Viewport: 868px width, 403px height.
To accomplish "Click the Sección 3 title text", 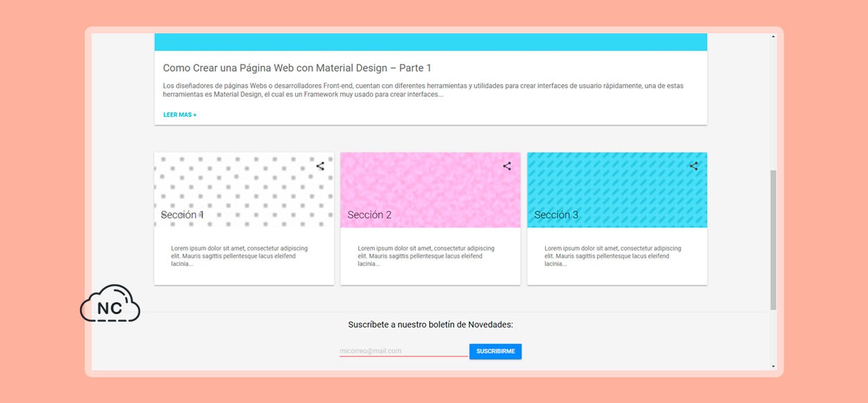I will click(x=556, y=215).
